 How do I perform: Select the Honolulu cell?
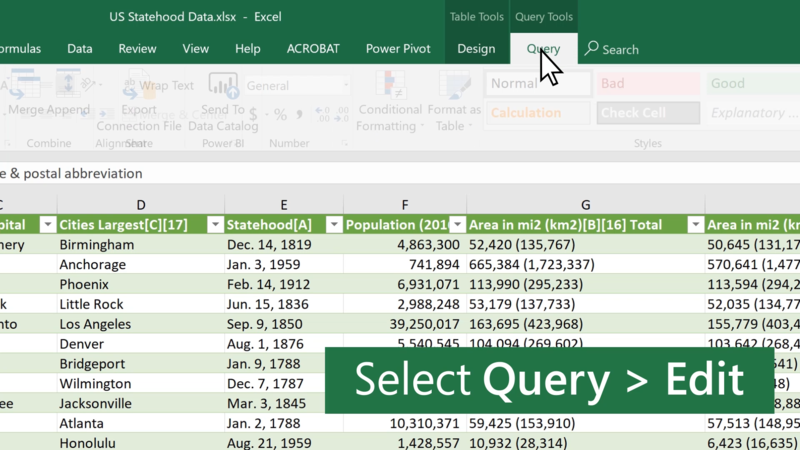141,443
